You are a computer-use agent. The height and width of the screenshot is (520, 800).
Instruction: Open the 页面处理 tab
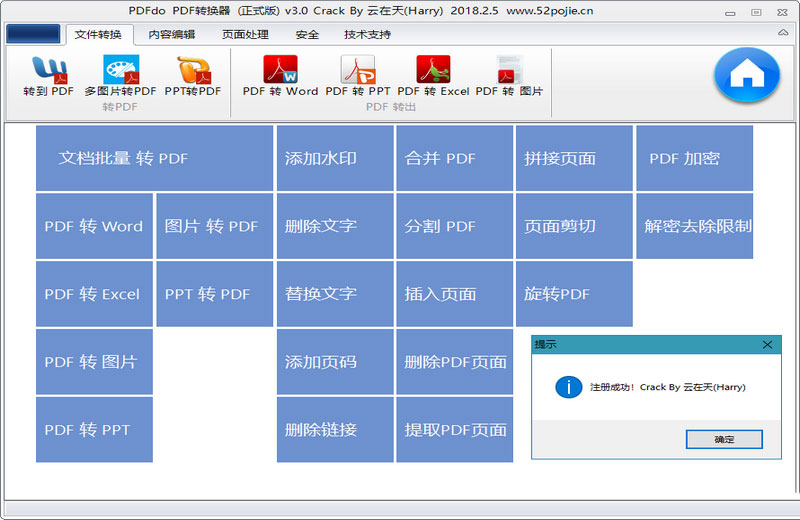(245, 34)
